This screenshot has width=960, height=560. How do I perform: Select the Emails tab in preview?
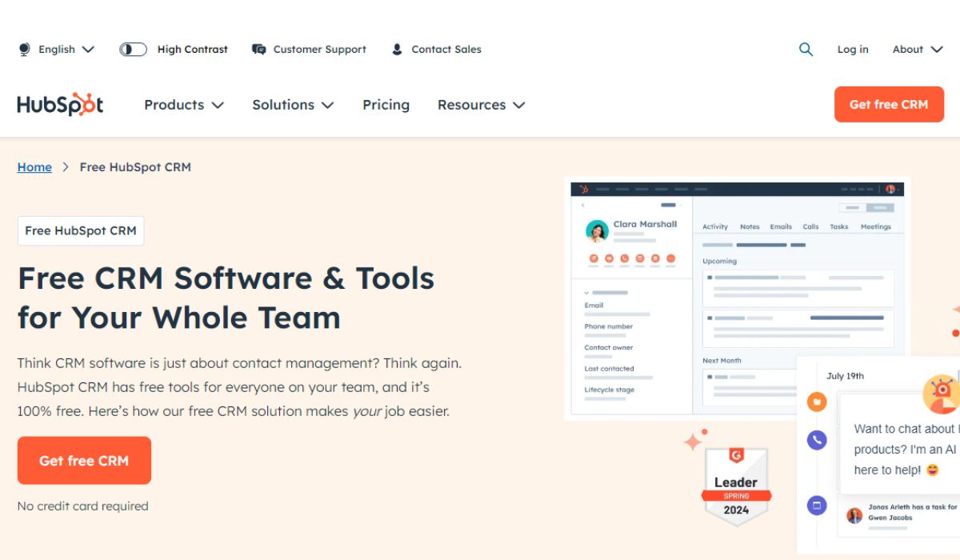click(x=781, y=226)
